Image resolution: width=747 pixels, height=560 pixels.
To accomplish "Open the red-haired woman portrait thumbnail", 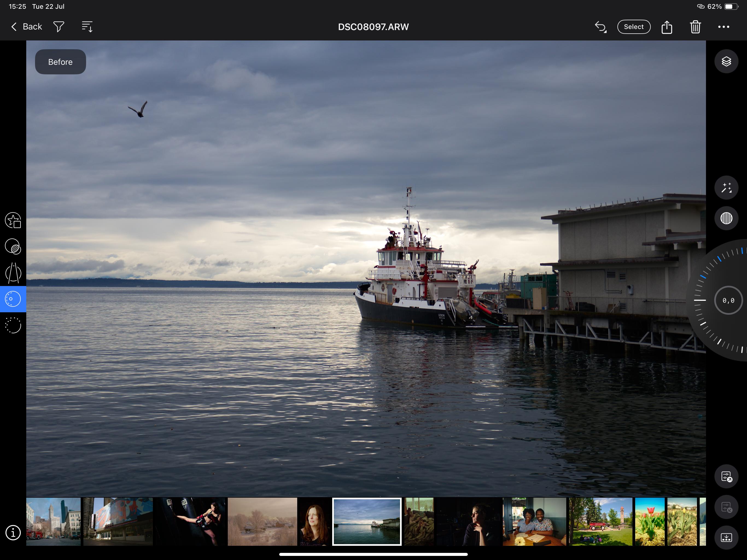I will pyautogui.click(x=315, y=521).
